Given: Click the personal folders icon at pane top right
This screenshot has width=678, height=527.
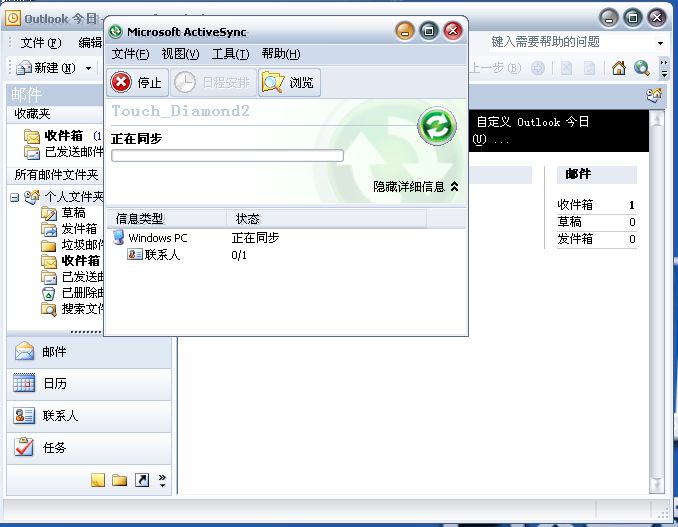Looking at the screenshot, I should pyautogui.click(x=654, y=95).
